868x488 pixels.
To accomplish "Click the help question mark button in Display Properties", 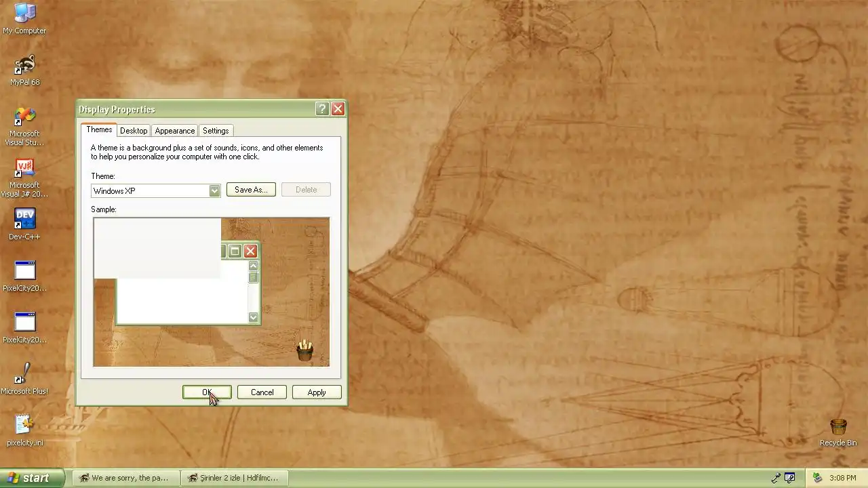I will pyautogui.click(x=322, y=108).
